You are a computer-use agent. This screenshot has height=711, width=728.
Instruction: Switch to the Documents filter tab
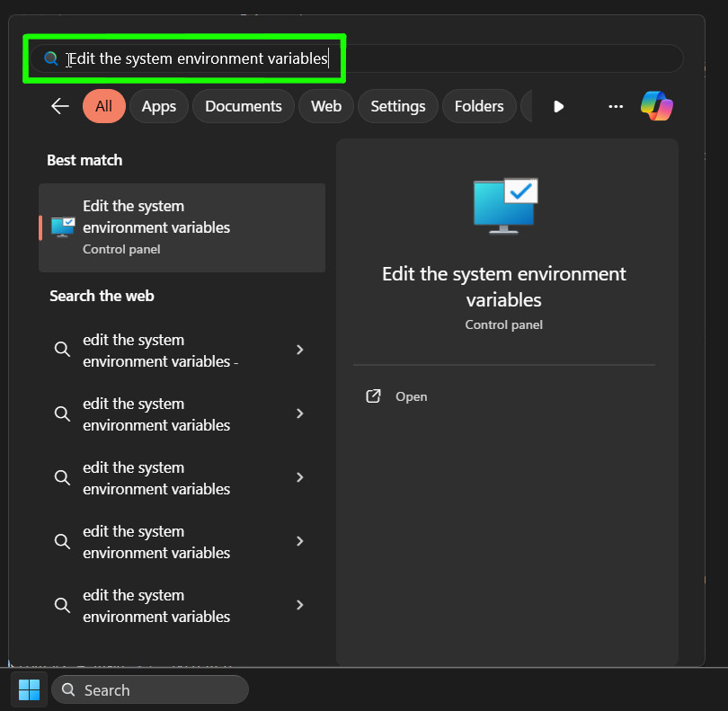point(244,106)
